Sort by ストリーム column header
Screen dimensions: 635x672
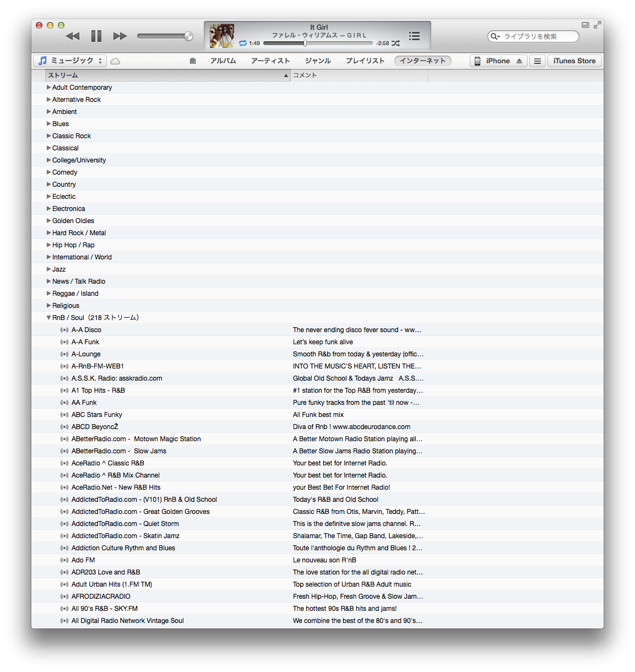point(167,75)
